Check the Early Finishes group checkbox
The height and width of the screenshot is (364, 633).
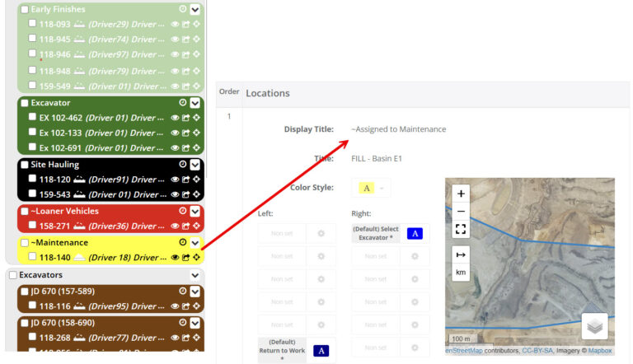click(25, 9)
